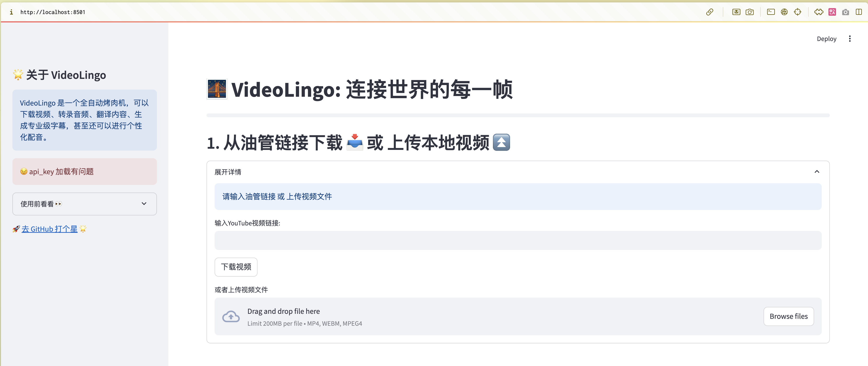
Task: Open the extensions puzzle piece icon
Action: coord(819,12)
